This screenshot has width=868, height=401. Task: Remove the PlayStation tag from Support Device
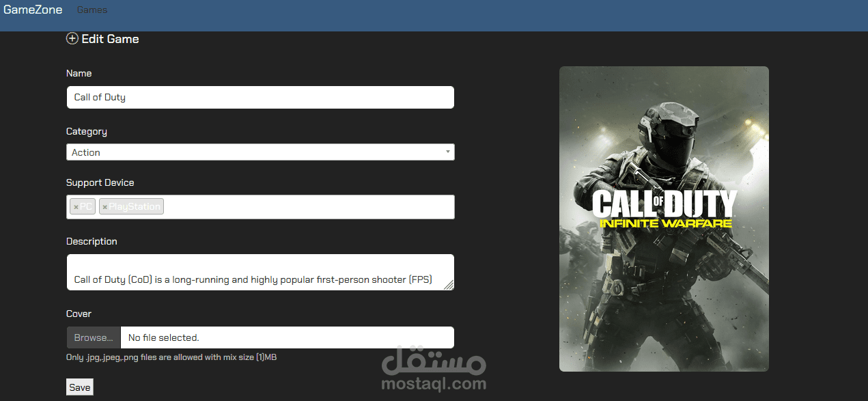(x=104, y=207)
